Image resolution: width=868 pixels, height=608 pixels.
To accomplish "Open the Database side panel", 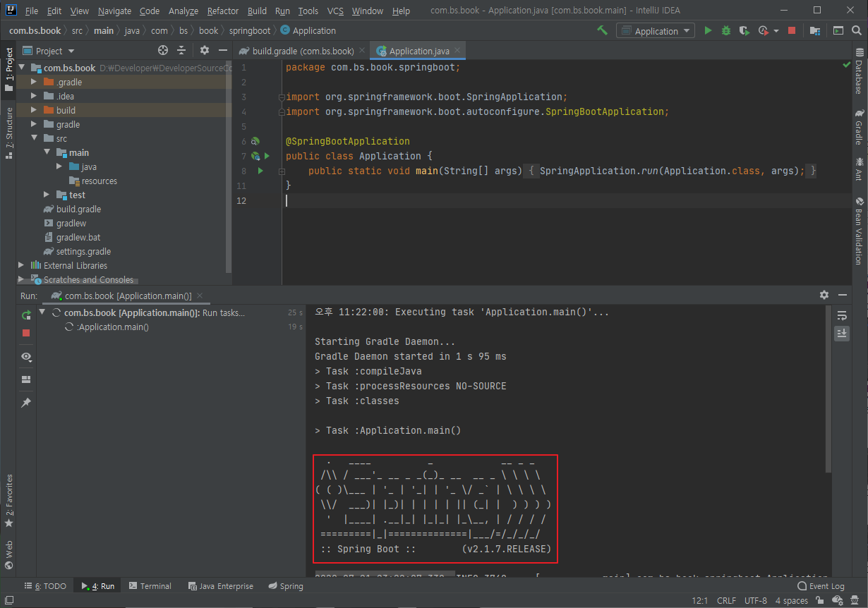I will click(x=859, y=70).
